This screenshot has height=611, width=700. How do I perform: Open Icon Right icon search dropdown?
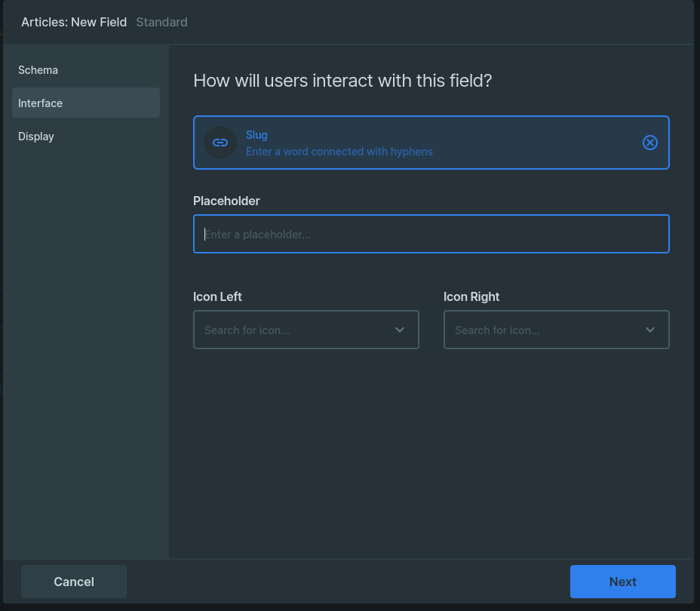point(556,330)
